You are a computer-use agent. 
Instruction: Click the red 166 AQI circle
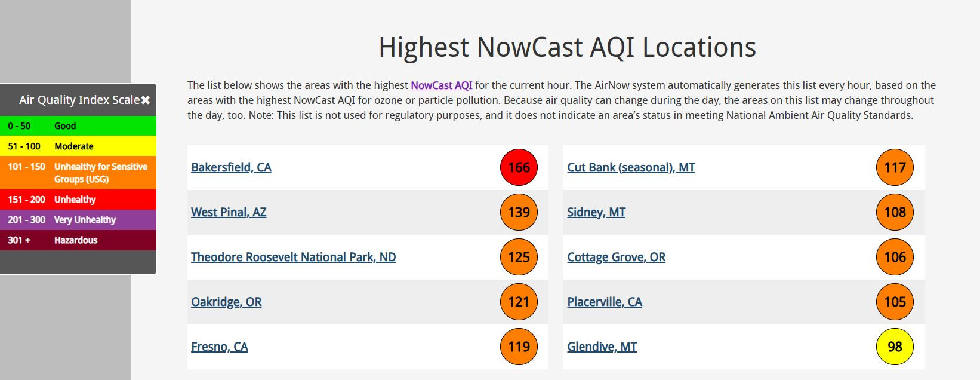(x=519, y=167)
